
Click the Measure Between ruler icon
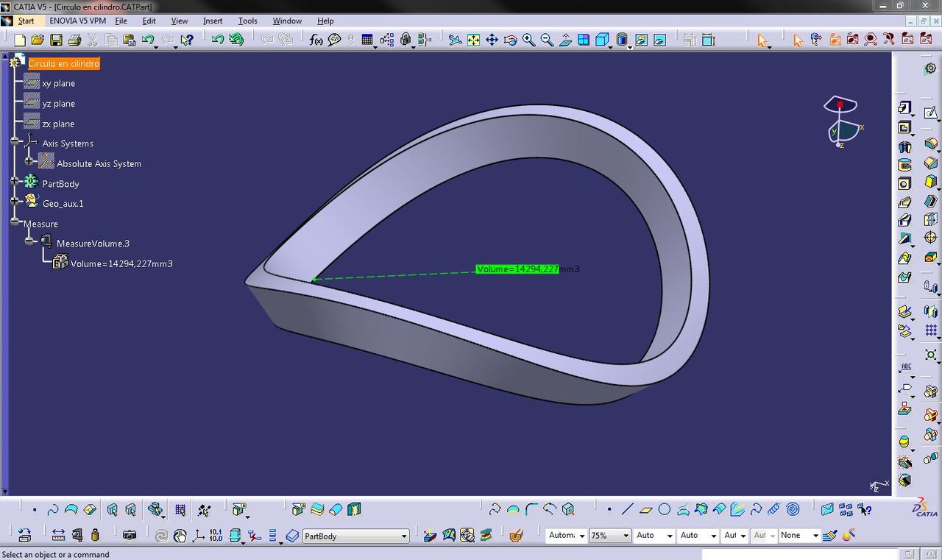click(58, 535)
